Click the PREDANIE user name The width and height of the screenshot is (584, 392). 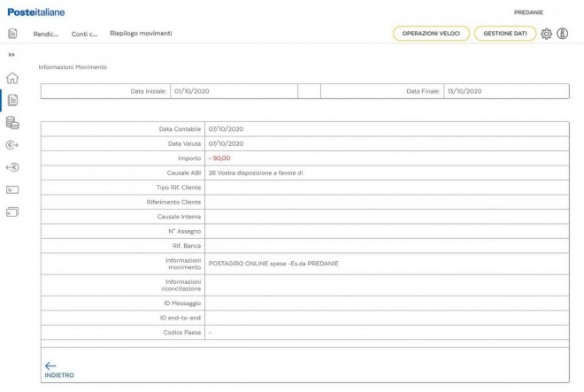point(528,12)
